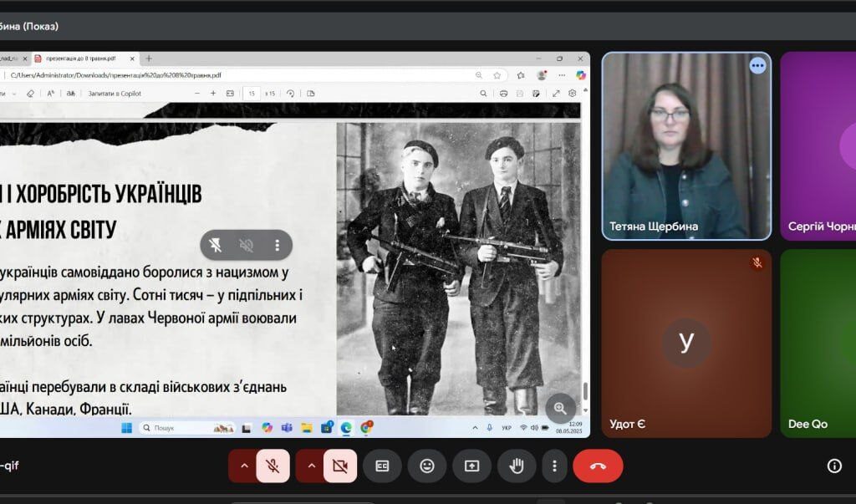
Task: Open meeting details info icon
Action: point(834,466)
